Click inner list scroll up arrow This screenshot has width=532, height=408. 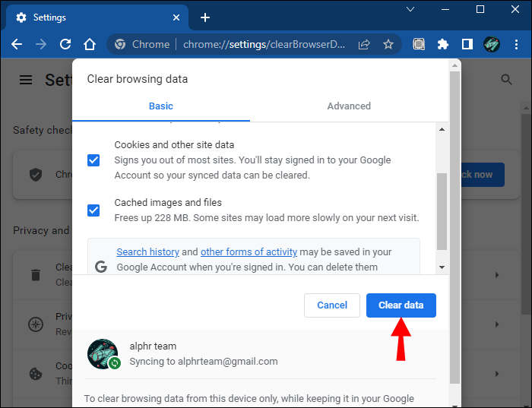(442, 129)
